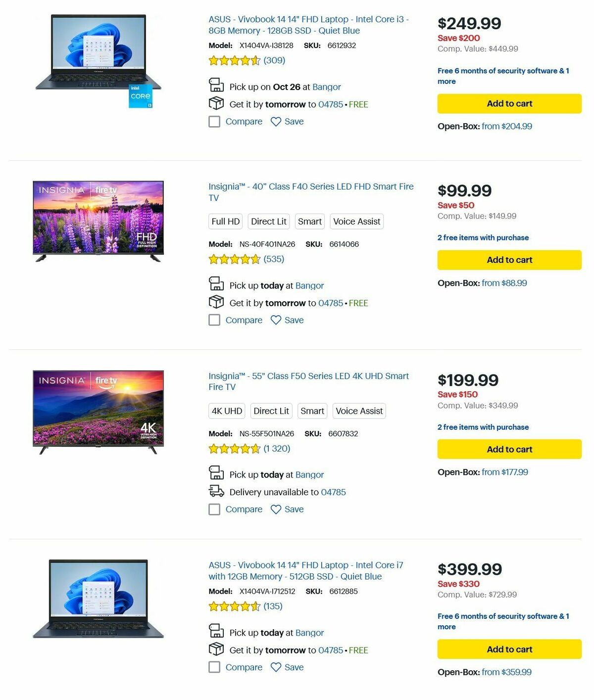
Task: Open the Bangor store link for the 40" TV
Action: 309,285
